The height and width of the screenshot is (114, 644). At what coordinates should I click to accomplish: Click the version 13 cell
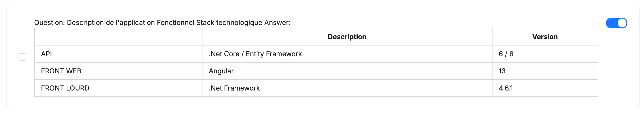point(545,71)
